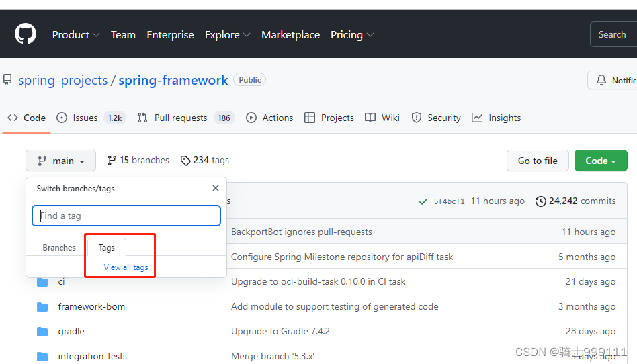
Task: Click the 186 pull requests counter
Action: point(224,118)
